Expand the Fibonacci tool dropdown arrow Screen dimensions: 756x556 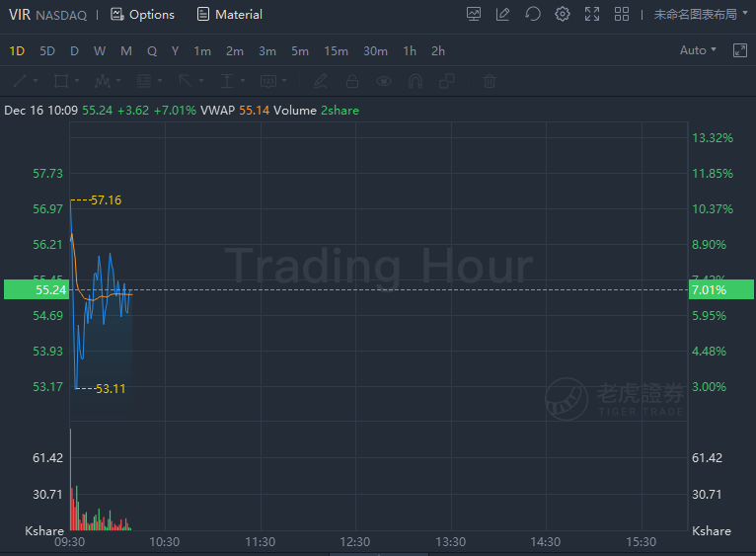[x=160, y=81]
